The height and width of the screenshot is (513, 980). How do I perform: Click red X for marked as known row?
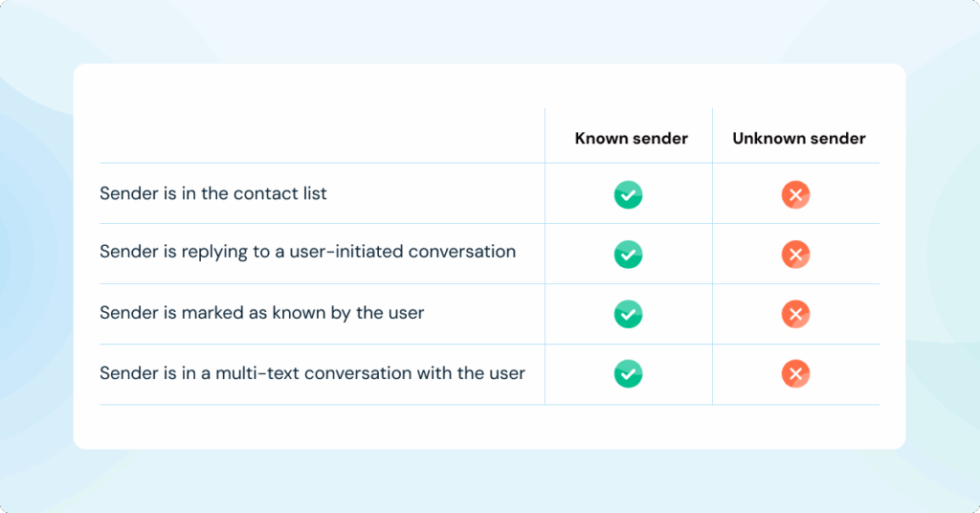(795, 314)
